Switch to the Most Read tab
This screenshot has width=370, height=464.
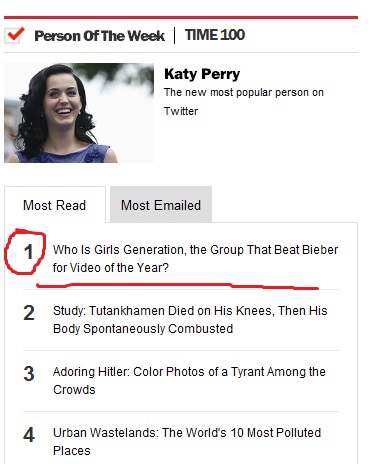click(x=55, y=205)
